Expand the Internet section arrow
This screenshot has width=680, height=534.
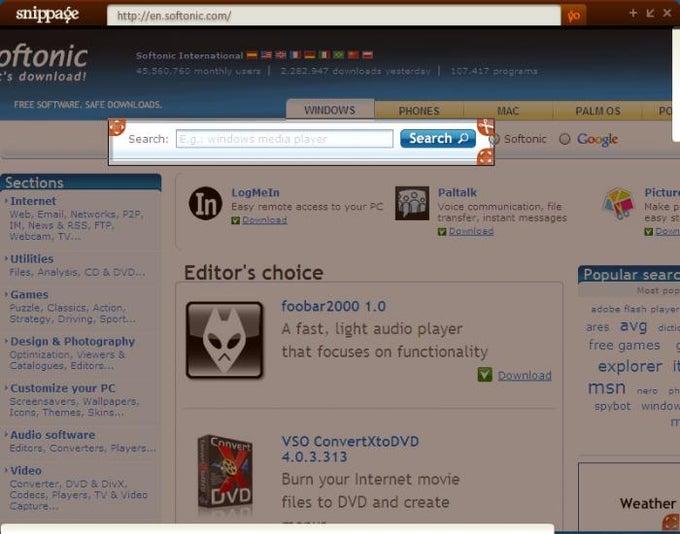pos(6,201)
